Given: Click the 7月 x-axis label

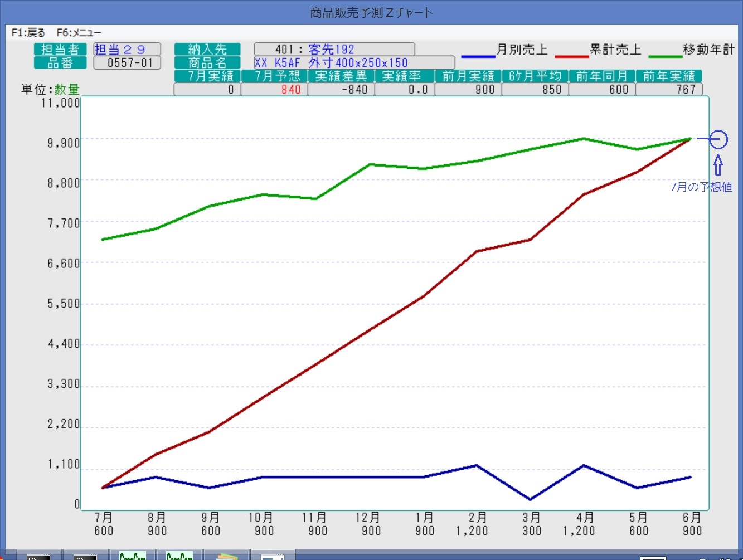Looking at the screenshot, I should pos(104,518).
